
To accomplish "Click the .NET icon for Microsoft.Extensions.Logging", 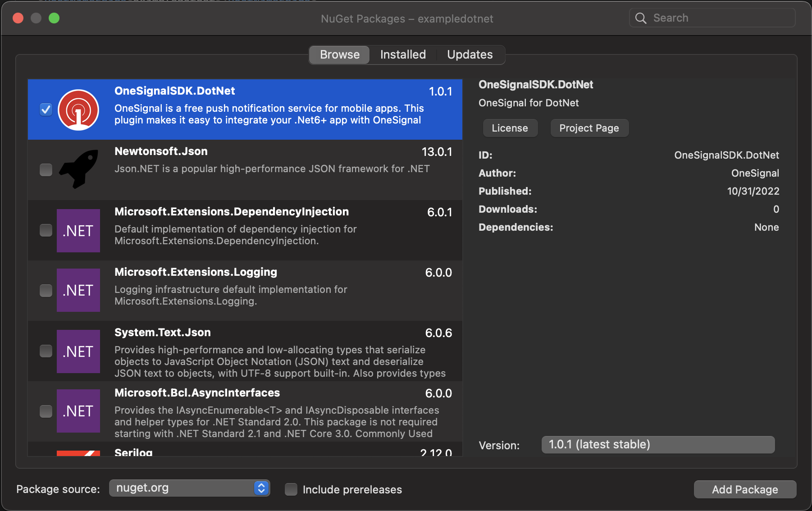I will [x=78, y=290].
